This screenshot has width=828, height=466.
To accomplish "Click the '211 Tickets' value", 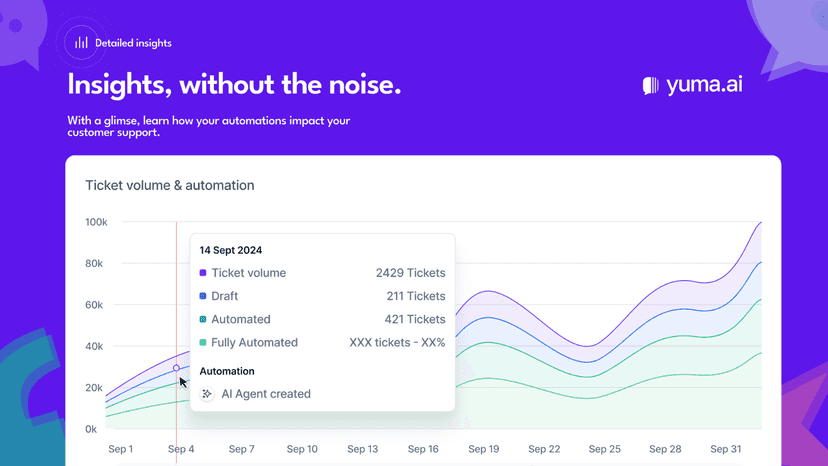I will [x=416, y=296].
